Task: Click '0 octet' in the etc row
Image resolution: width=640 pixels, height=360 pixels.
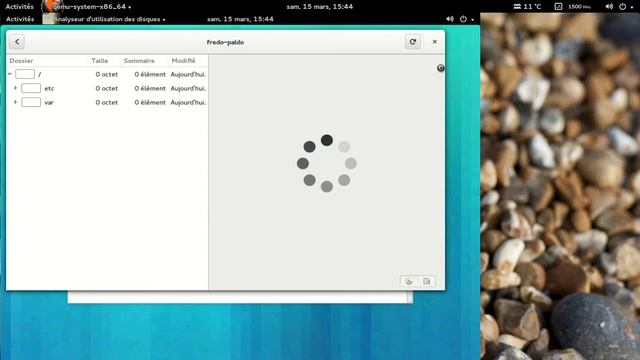Action: (107, 88)
